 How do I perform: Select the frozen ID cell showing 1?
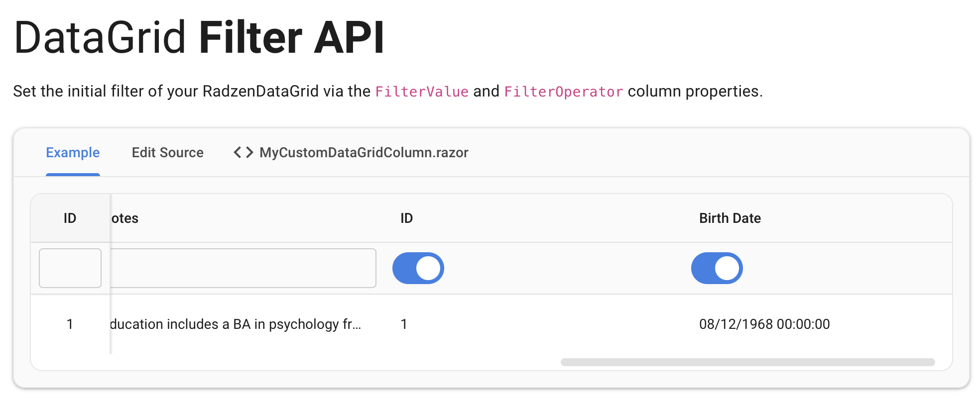[70, 324]
